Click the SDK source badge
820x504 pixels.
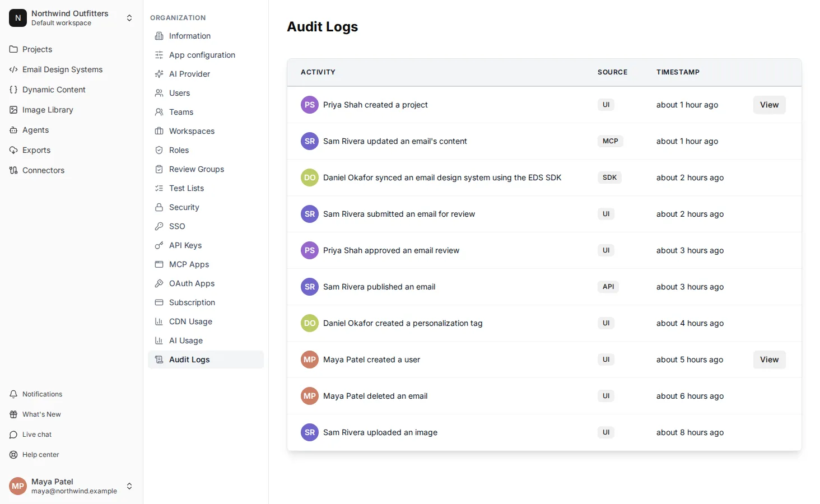coord(609,178)
